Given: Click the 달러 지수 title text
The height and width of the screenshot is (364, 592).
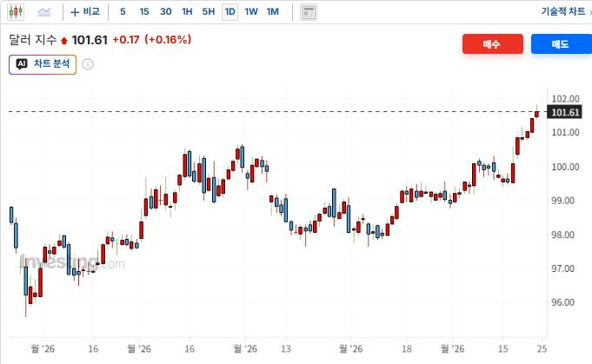Looking at the screenshot, I should [x=32, y=40].
